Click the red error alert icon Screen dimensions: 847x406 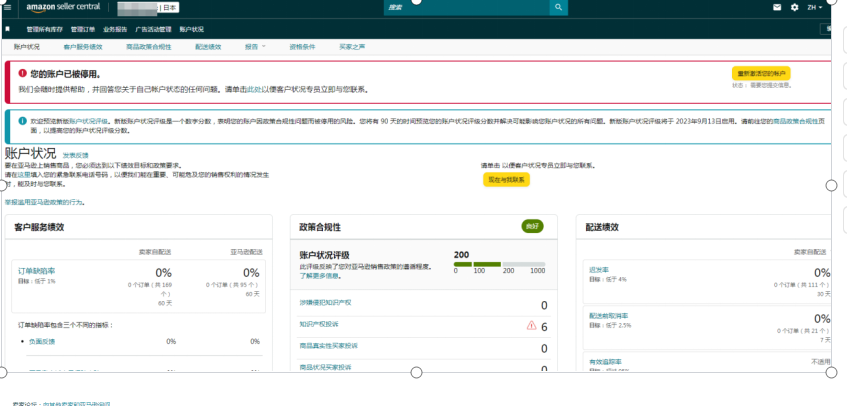(x=22, y=73)
